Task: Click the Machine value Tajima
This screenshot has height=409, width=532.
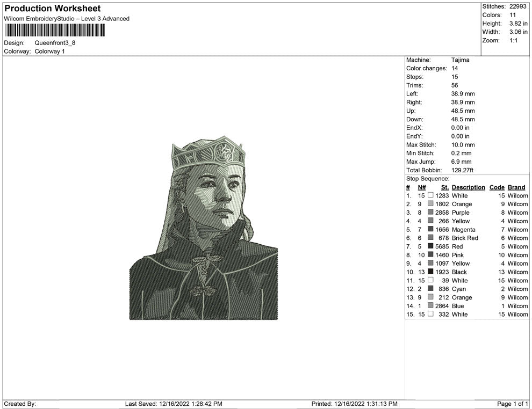Action: [460, 60]
